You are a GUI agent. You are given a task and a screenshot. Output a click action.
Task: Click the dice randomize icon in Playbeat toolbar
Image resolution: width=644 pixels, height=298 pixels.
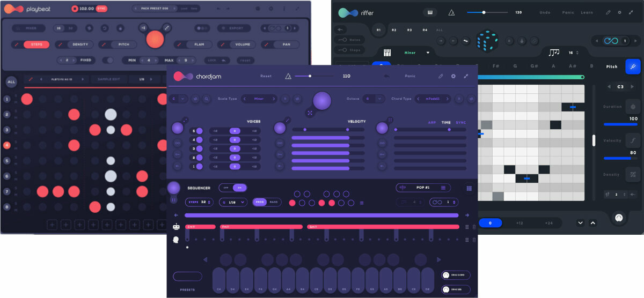pyautogui.click(x=89, y=28)
